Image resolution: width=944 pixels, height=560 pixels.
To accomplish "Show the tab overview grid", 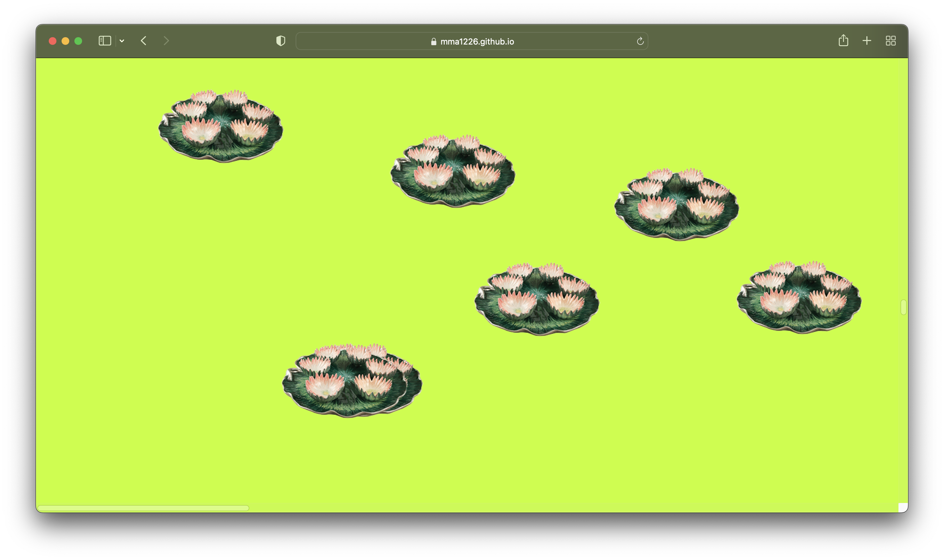I will click(890, 41).
